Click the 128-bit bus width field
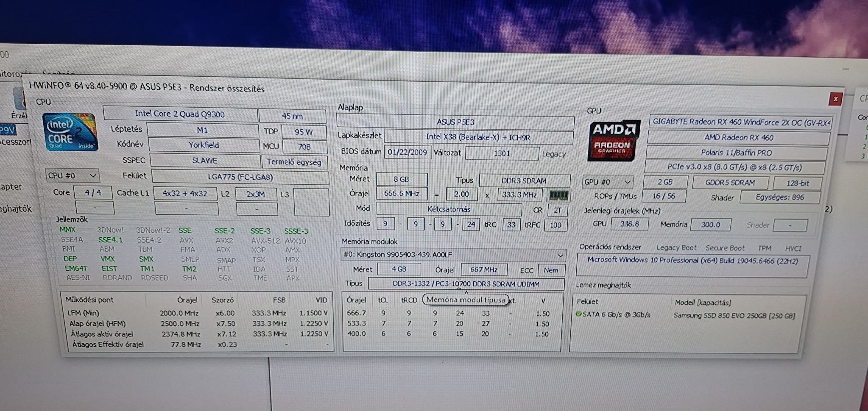Image resolution: width=868 pixels, height=411 pixels. tap(797, 183)
